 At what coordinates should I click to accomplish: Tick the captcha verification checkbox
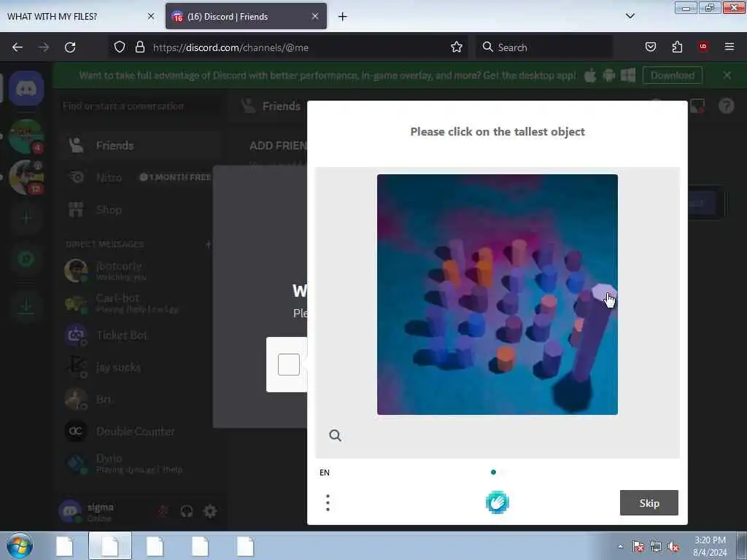point(289,365)
